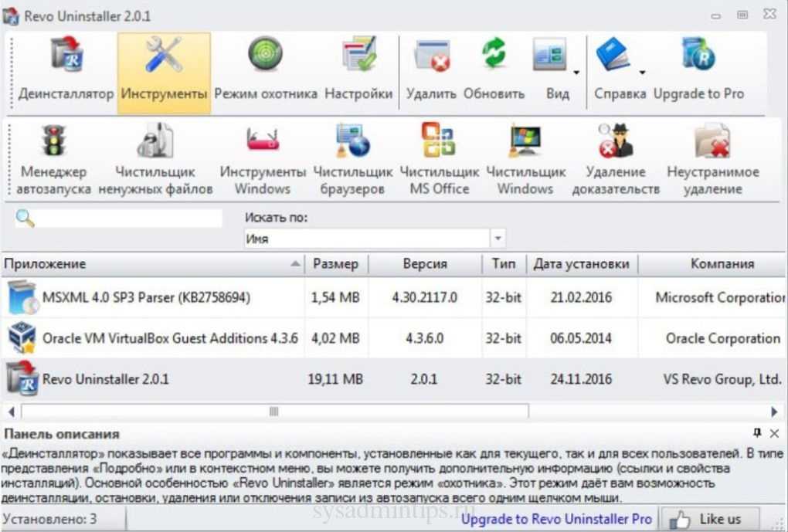
Task: Select Revo Uninstaller 2.0.1 list row
Action: (394, 379)
